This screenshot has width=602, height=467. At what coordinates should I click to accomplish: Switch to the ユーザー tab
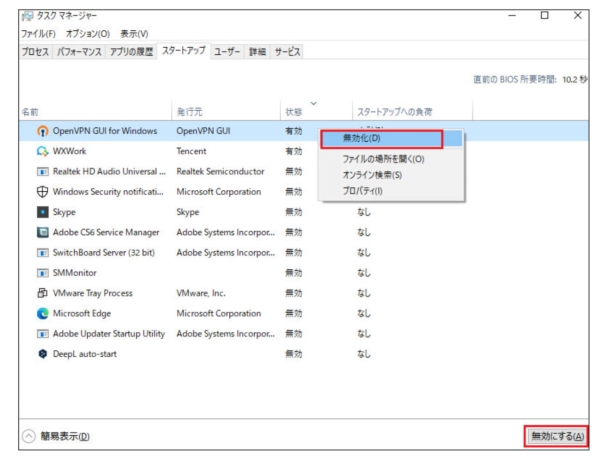[x=227, y=52]
